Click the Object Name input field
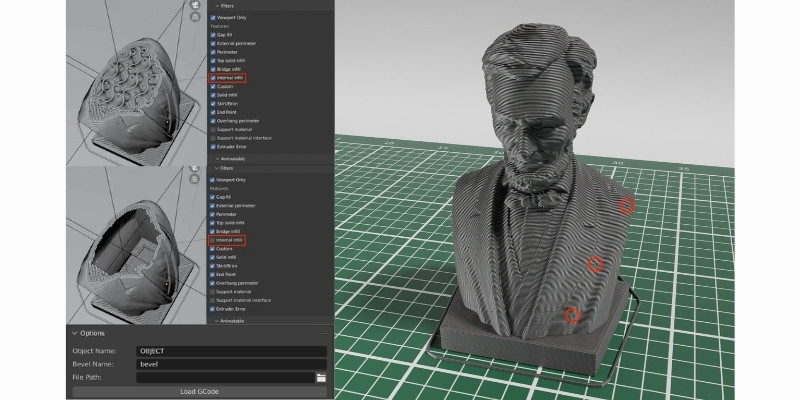Image resolution: width=800 pixels, height=400 pixels. point(232,351)
